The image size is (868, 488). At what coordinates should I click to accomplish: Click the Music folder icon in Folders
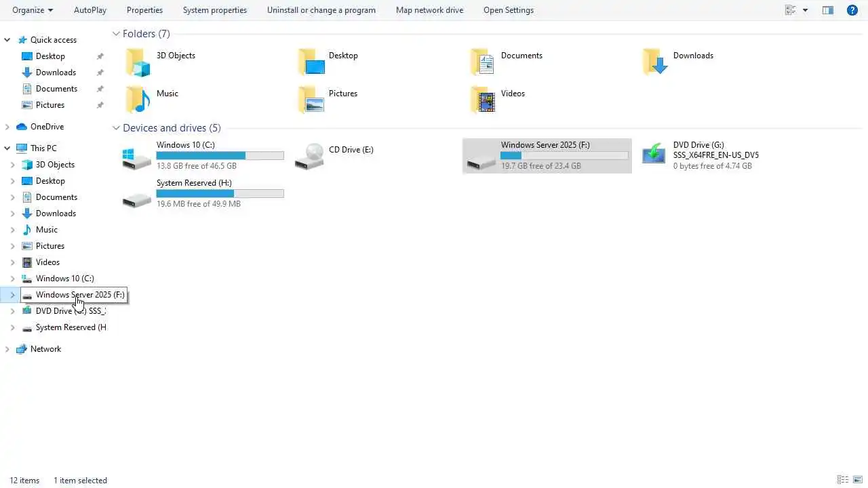138,100
